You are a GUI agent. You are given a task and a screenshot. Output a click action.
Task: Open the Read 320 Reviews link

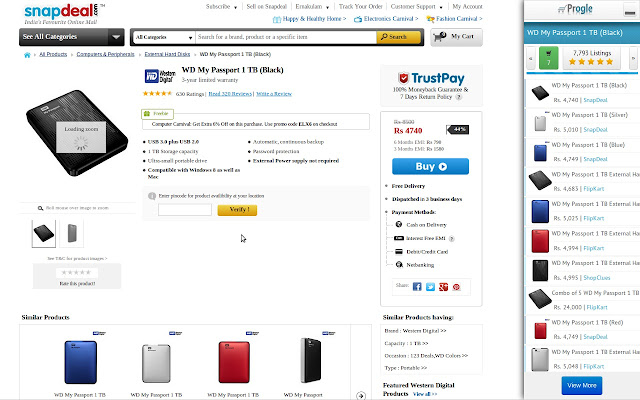(x=230, y=94)
